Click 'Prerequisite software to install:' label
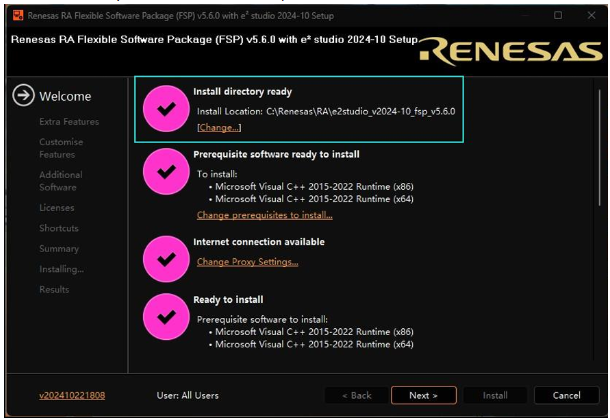 262,320
